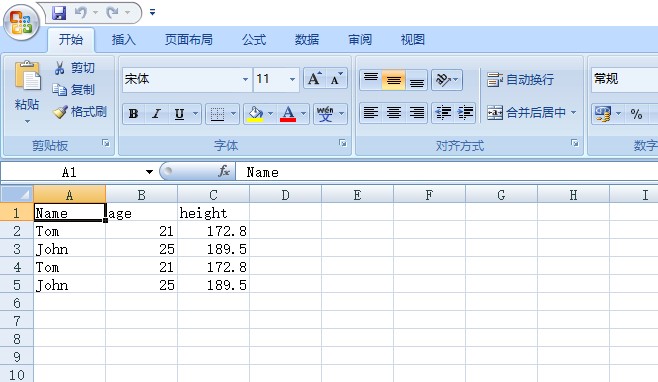658x382 pixels.
Task: Click the Save icon in quick access toolbar
Action: click(59, 13)
